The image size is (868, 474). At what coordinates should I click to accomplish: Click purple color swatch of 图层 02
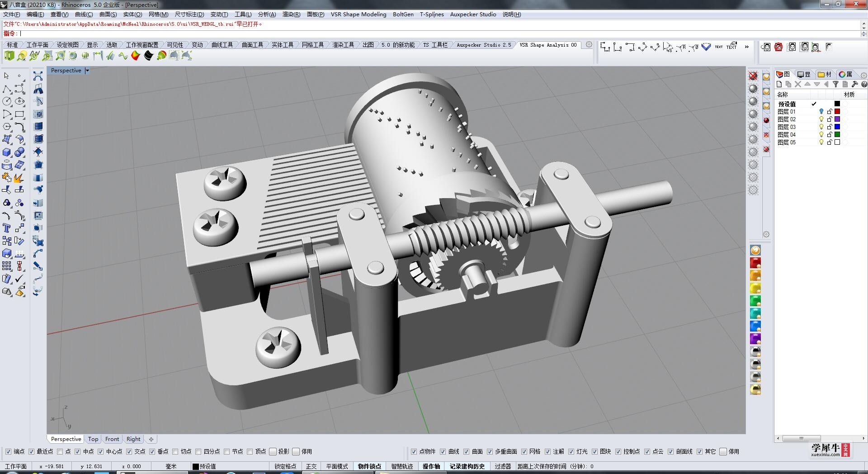(837, 119)
